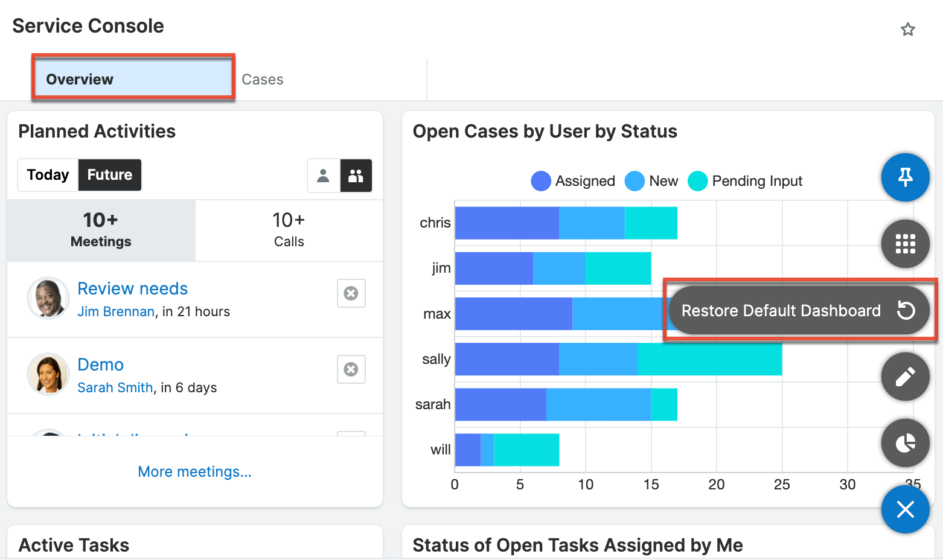
Task: Click the favorite star icon
Action: [x=907, y=30]
